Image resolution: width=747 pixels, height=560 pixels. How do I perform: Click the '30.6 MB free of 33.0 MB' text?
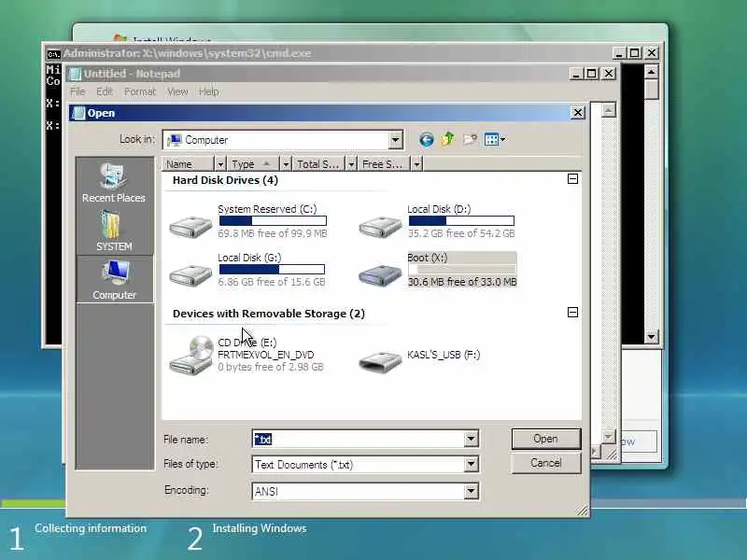pos(462,282)
